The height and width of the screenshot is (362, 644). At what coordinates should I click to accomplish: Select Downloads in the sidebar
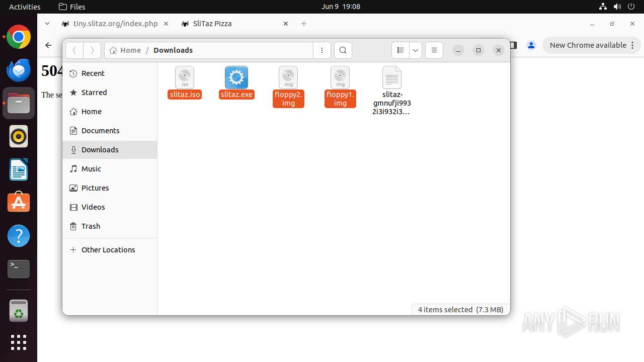coord(110,150)
